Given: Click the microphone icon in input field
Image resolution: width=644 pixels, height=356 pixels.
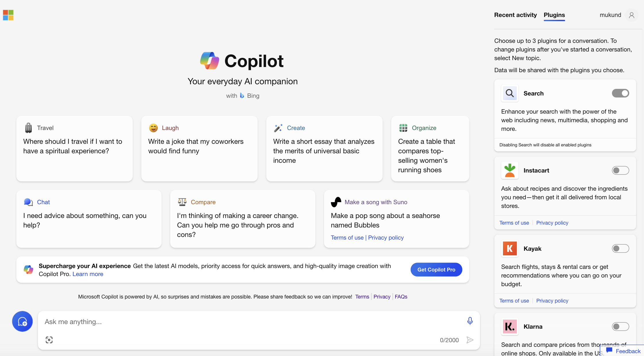Looking at the screenshot, I should tap(470, 321).
